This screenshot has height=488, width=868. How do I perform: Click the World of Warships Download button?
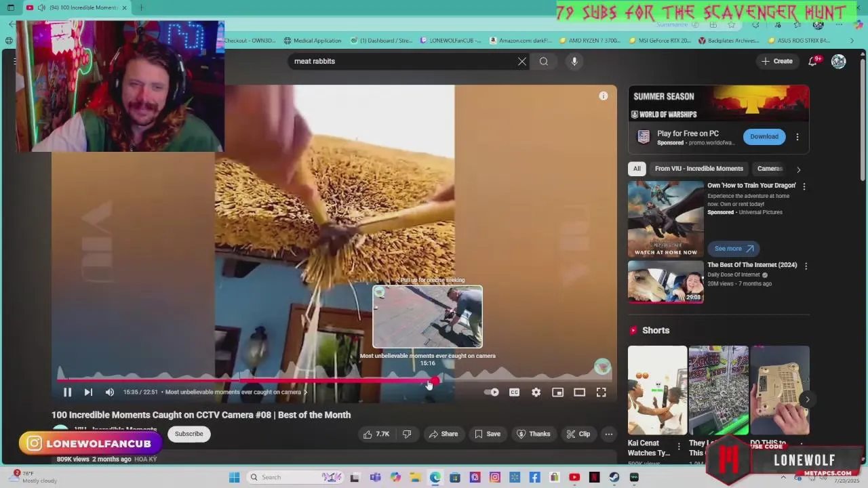764,136
